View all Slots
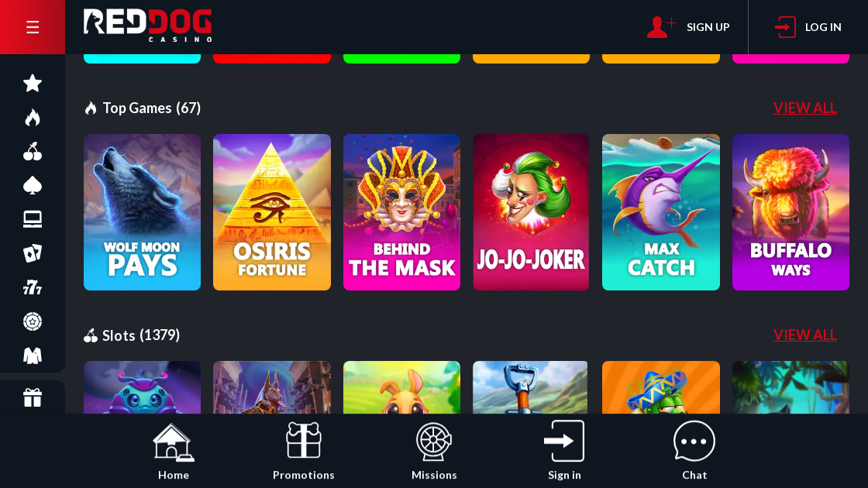 [805, 335]
